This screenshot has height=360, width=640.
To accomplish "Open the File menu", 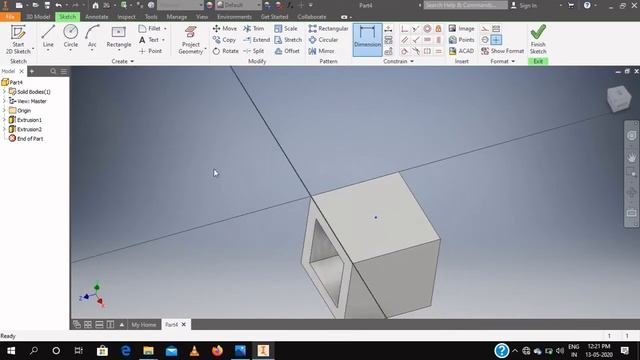I will click(10, 17).
